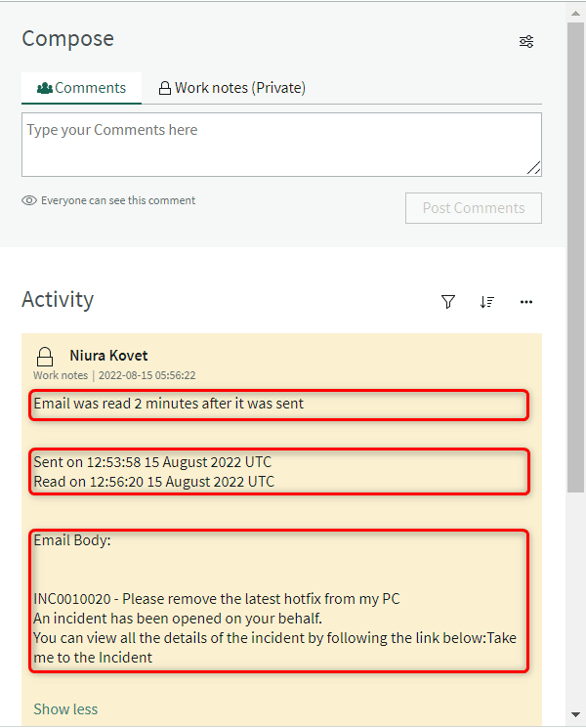The height and width of the screenshot is (728, 586).
Task: Click the comment box resize handle
Action: (533, 168)
